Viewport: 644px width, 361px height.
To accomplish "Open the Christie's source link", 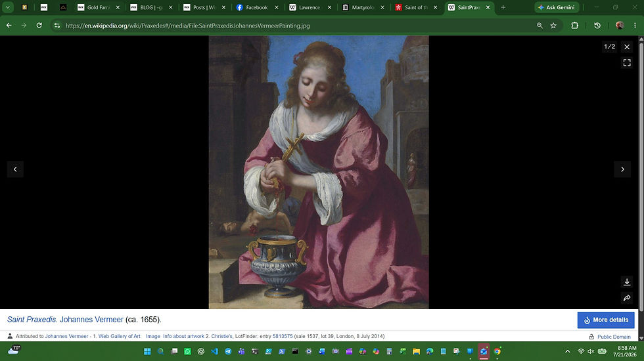I will [x=222, y=336].
